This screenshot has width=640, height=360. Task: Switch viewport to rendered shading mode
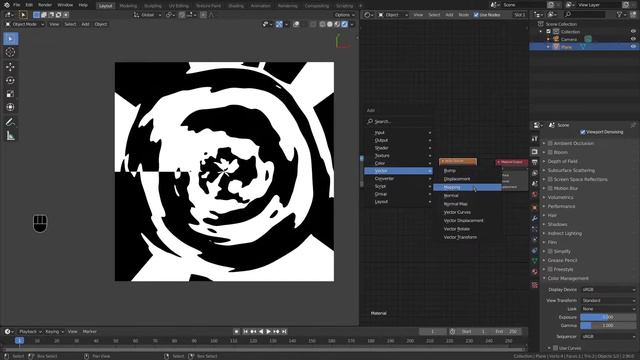344,24
